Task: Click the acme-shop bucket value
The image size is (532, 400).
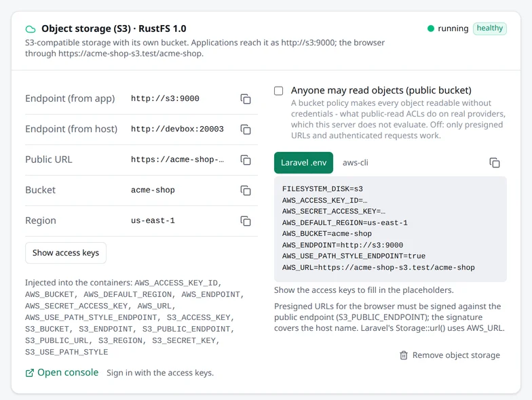Action: 153,190
